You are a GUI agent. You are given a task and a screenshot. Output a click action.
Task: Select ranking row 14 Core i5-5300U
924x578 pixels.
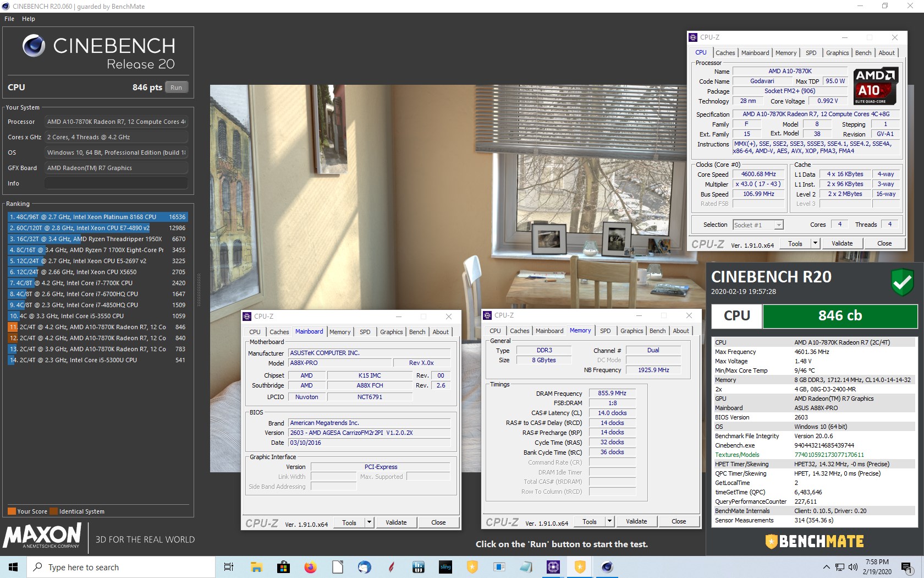coord(97,360)
